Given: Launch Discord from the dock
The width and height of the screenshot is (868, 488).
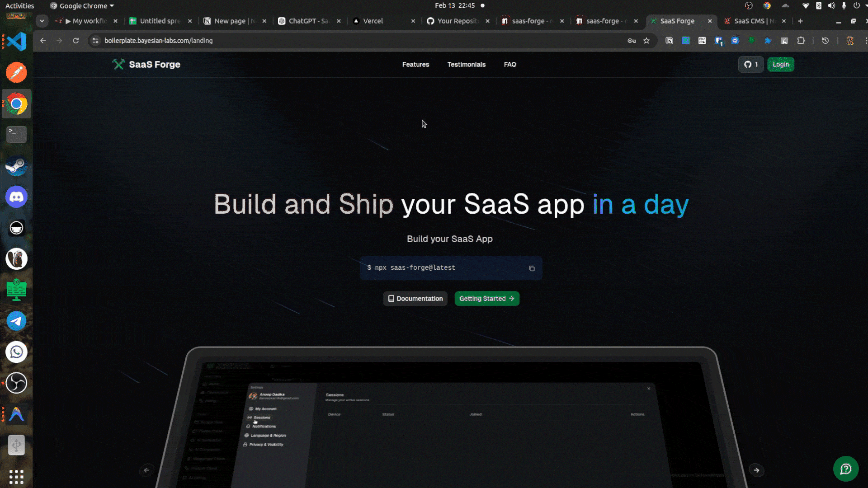Looking at the screenshot, I should (x=16, y=197).
